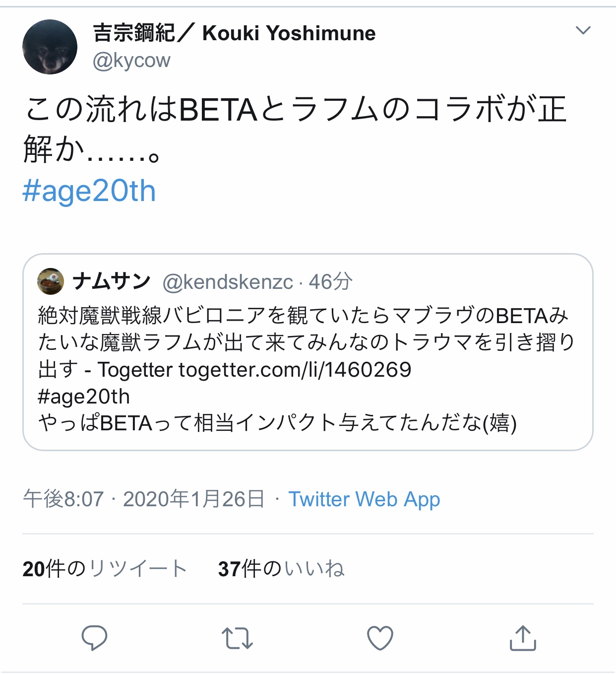Screen dimensions: 616x674
Task: View the 20件のリツイート list
Action: point(105,569)
